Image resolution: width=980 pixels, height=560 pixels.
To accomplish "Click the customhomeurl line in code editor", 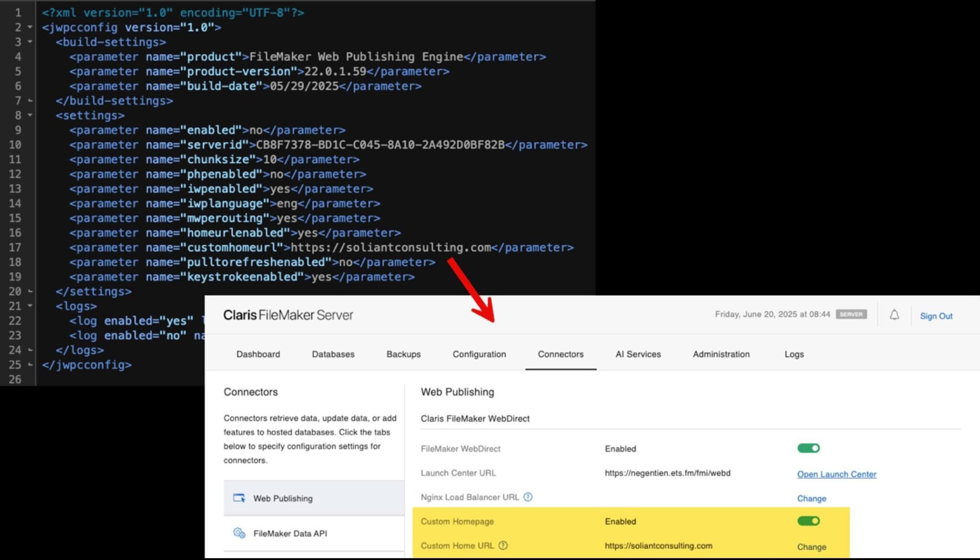I will tap(321, 247).
